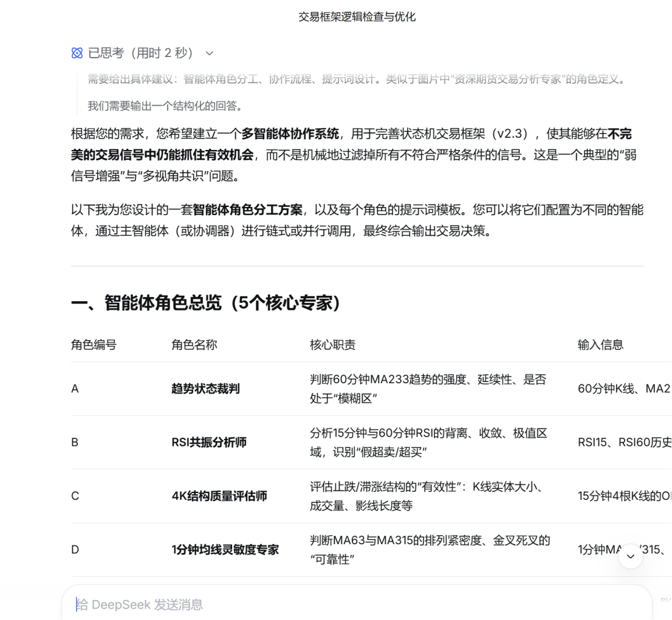Collapse the 已思考 reasoning chevron
Image resolution: width=672 pixels, height=620 pixels.
coord(210,53)
